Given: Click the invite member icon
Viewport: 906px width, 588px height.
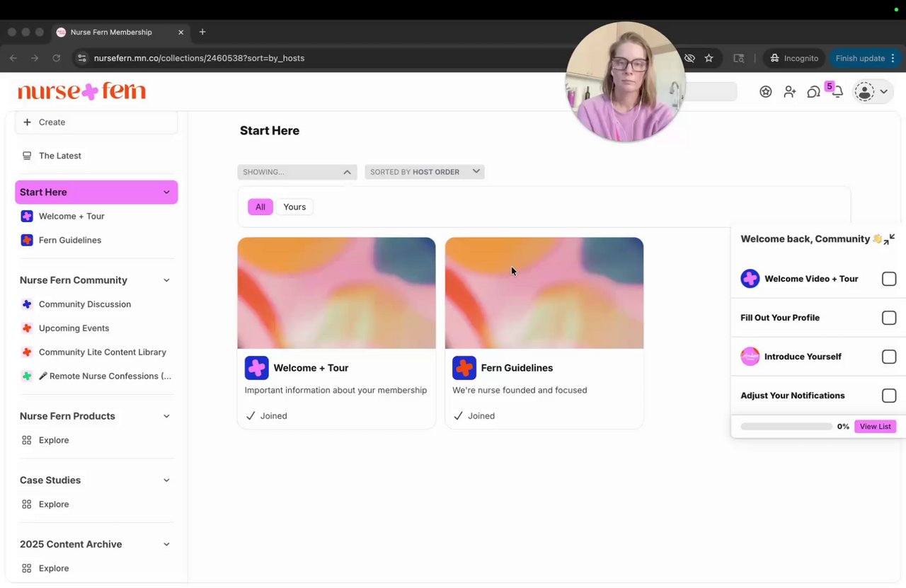Looking at the screenshot, I should click(790, 91).
